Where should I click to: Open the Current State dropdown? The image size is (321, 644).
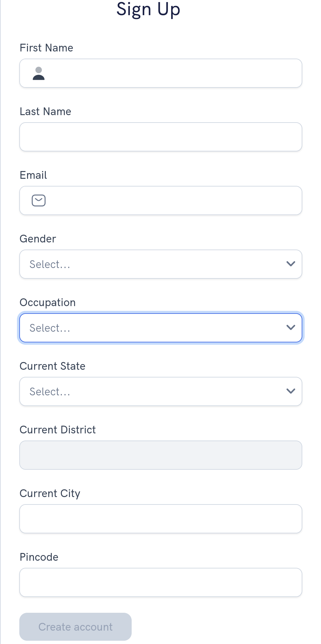point(155,391)
